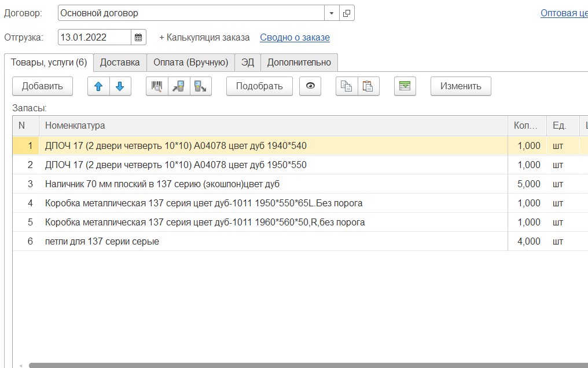Click the barcode search icon
Viewport: 588px width, 368px height.
click(157, 86)
